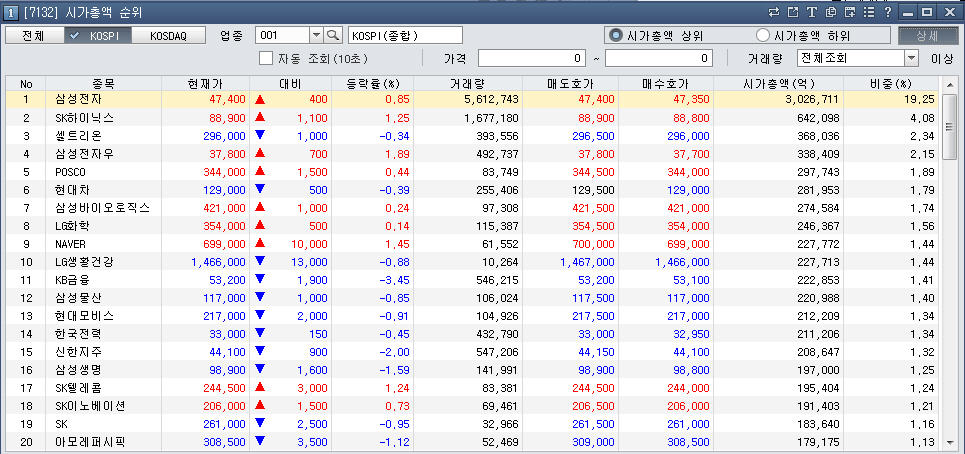Open help with the question mark icon
This screenshot has height=454, width=965.
pyautogui.click(x=887, y=11)
